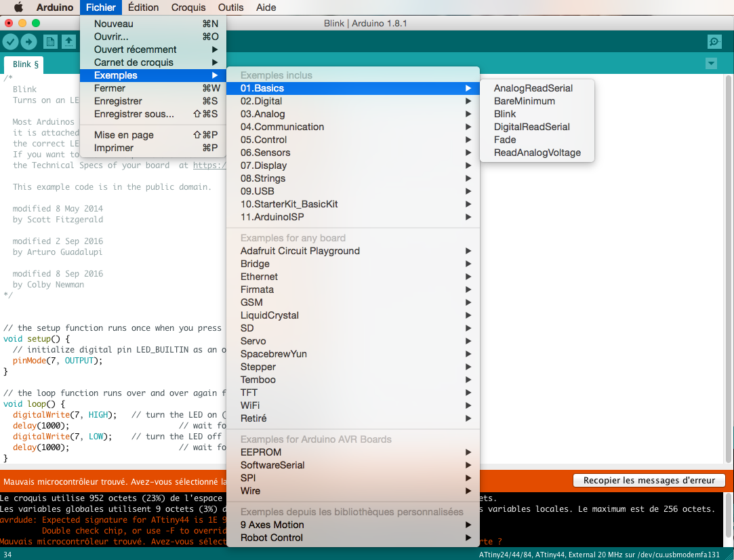Expand the LiquidCrystal library examples

pos(353,315)
